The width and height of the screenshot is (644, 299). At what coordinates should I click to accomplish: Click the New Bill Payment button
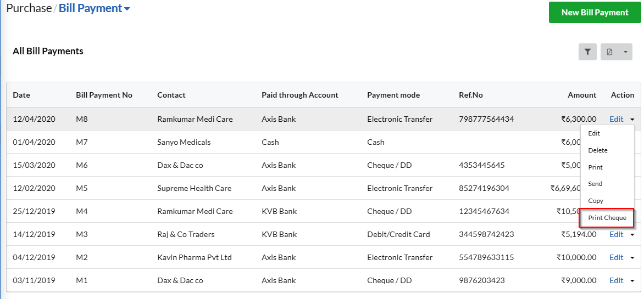coord(595,12)
